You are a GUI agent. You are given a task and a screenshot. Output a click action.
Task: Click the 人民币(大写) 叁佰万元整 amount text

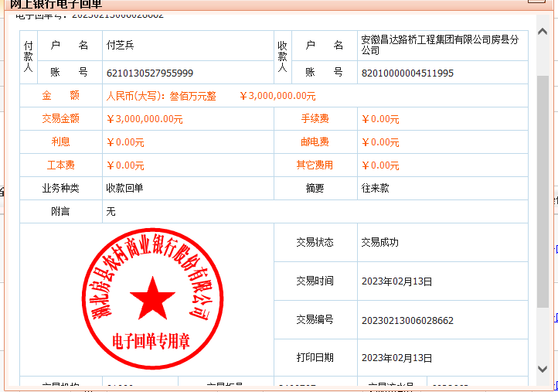(161, 96)
